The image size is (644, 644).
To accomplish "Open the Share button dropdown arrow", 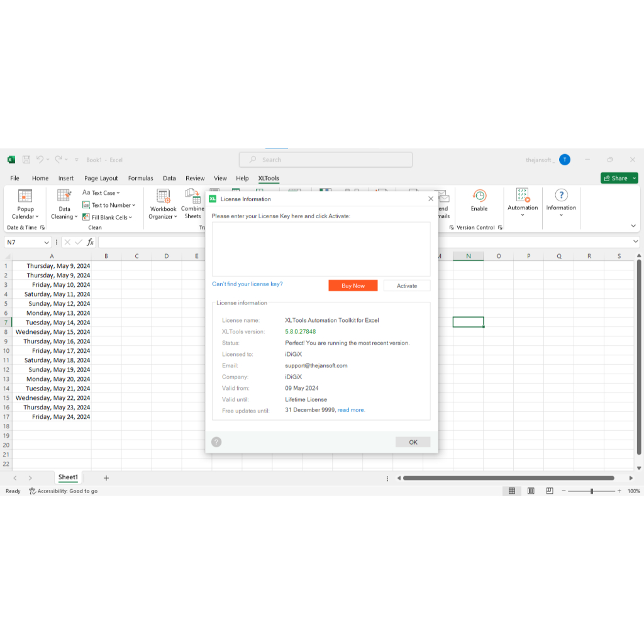I will coord(634,178).
